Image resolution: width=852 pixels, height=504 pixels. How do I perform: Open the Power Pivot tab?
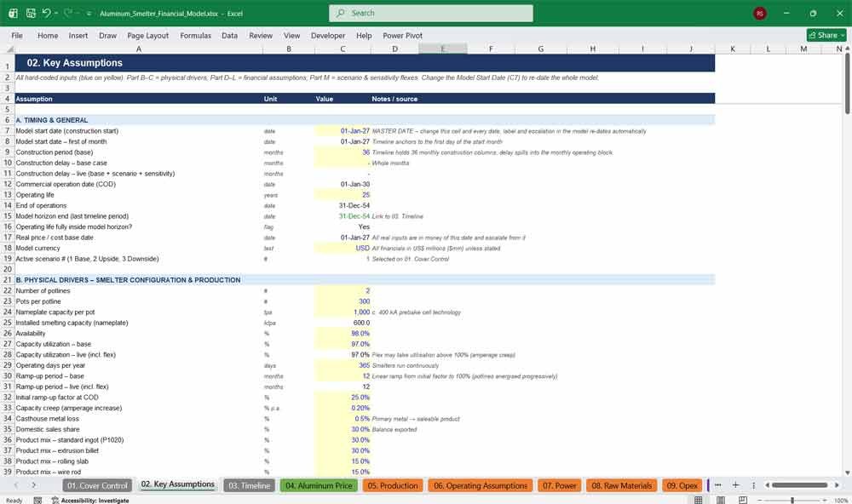click(402, 35)
